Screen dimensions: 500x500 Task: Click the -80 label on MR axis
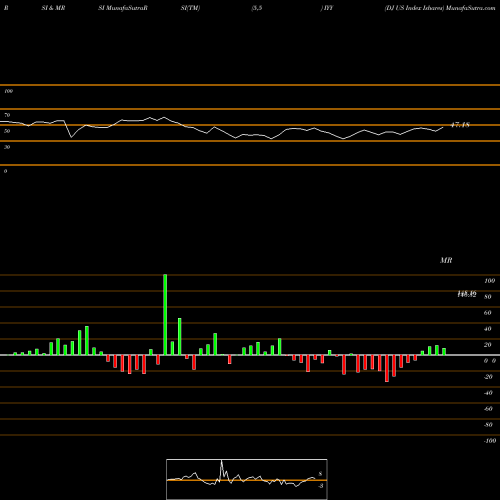point(488,425)
